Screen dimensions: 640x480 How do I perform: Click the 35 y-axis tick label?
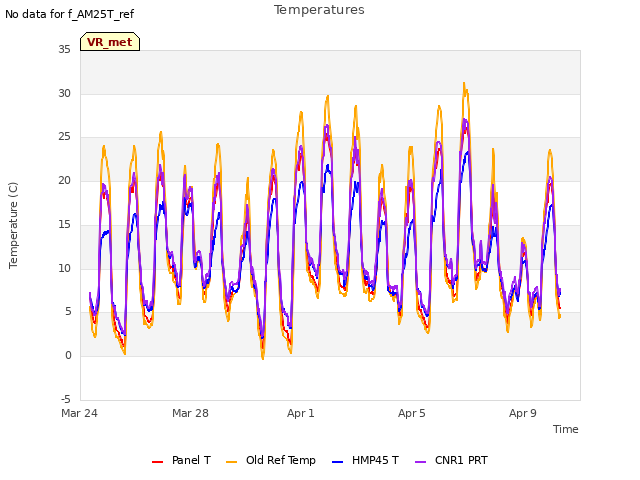pyautogui.click(x=64, y=49)
